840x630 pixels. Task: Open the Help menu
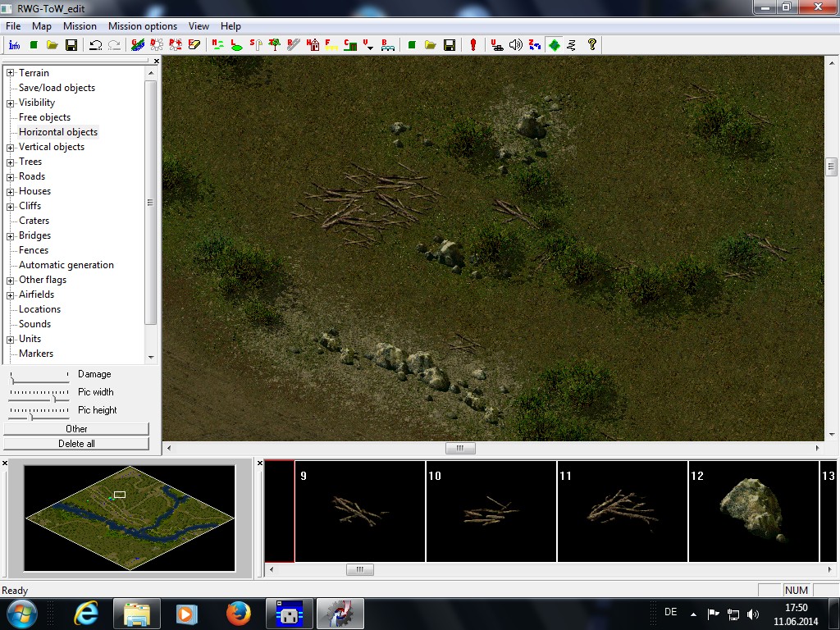coord(231,25)
